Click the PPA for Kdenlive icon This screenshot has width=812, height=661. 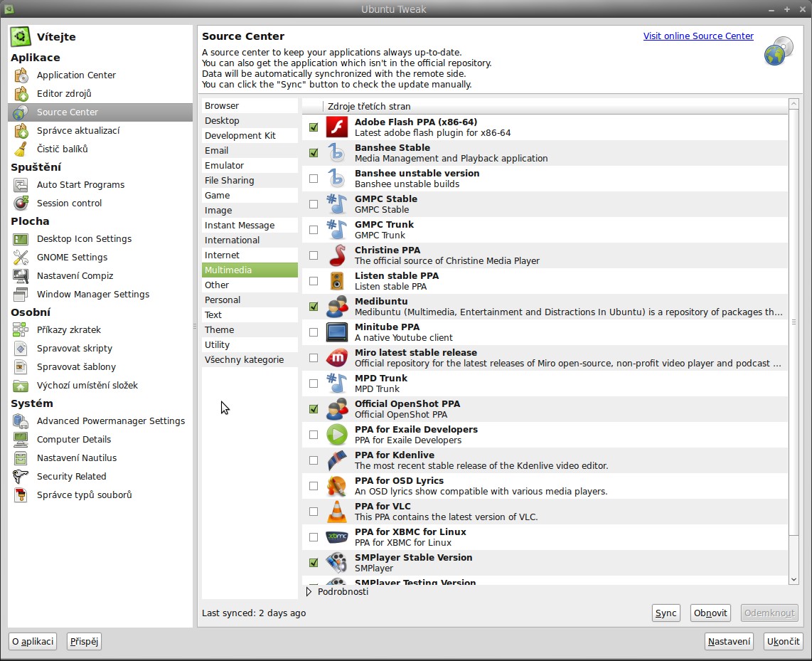(336, 460)
